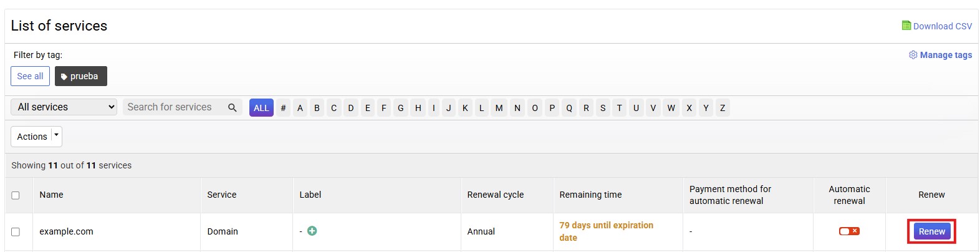Click the Manage tags gear icon
The height and width of the screenshot is (252, 980).
[913, 55]
